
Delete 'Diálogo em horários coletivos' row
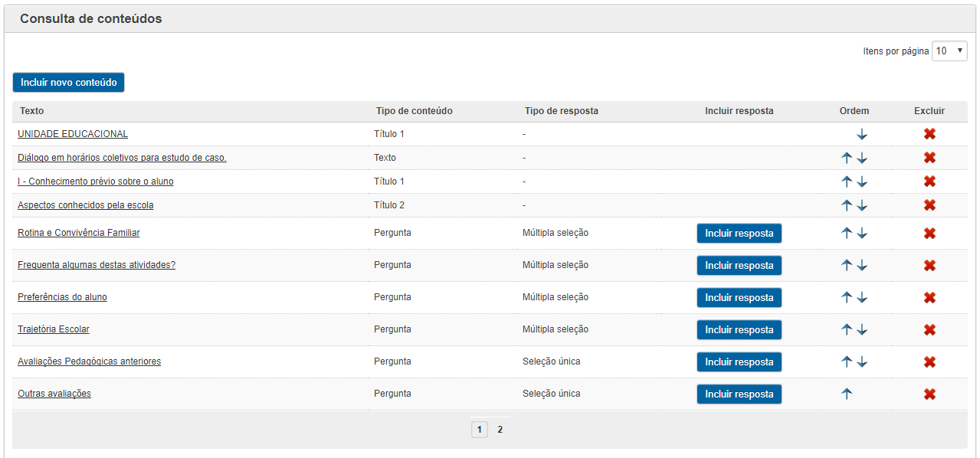pos(929,158)
